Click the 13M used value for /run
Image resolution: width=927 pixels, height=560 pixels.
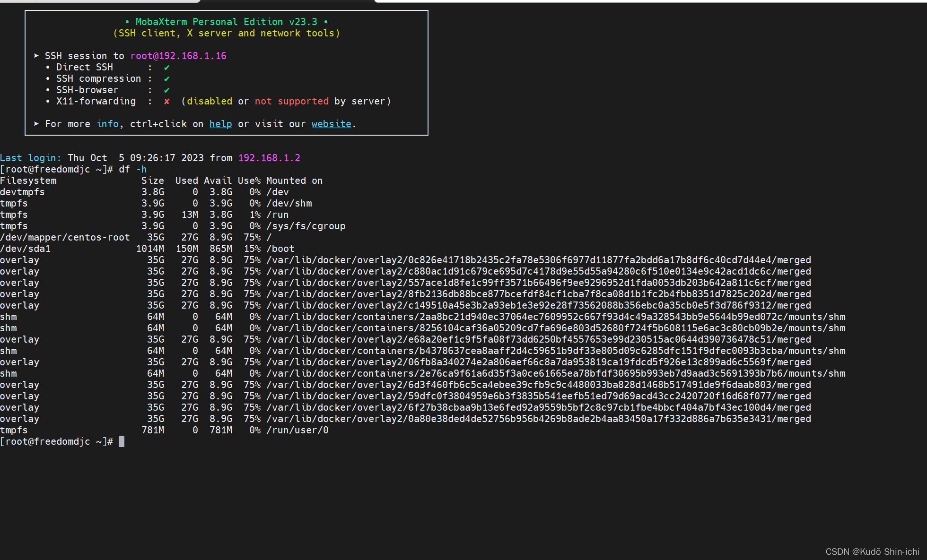(x=190, y=215)
